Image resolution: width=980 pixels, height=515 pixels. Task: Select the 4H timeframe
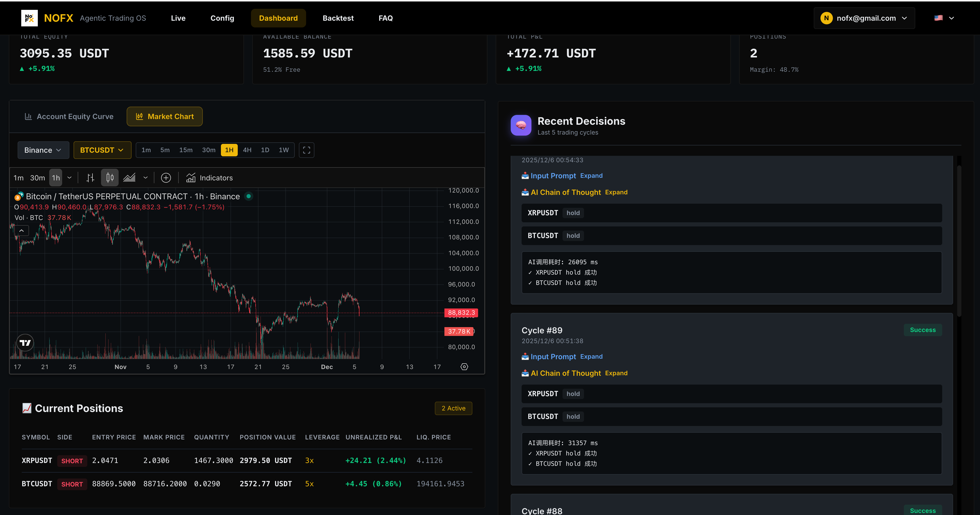(x=247, y=150)
